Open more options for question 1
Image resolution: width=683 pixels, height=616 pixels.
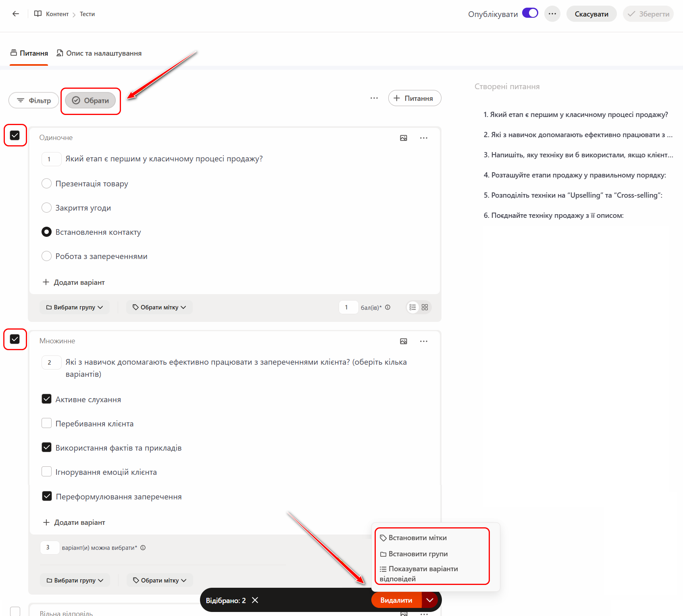(x=423, y=138)
